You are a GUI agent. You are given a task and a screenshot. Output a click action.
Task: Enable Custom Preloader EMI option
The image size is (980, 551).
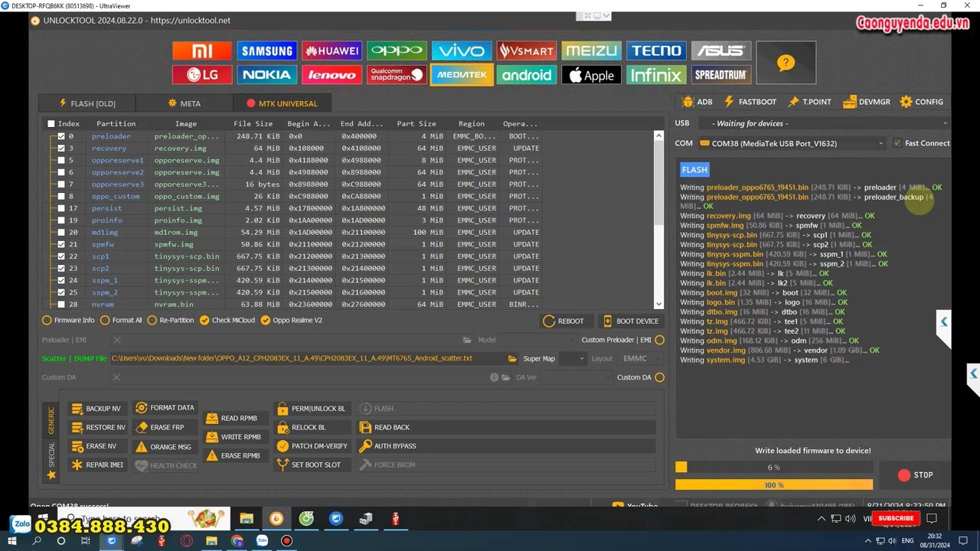pyautogui.click(x=659, y=340)
